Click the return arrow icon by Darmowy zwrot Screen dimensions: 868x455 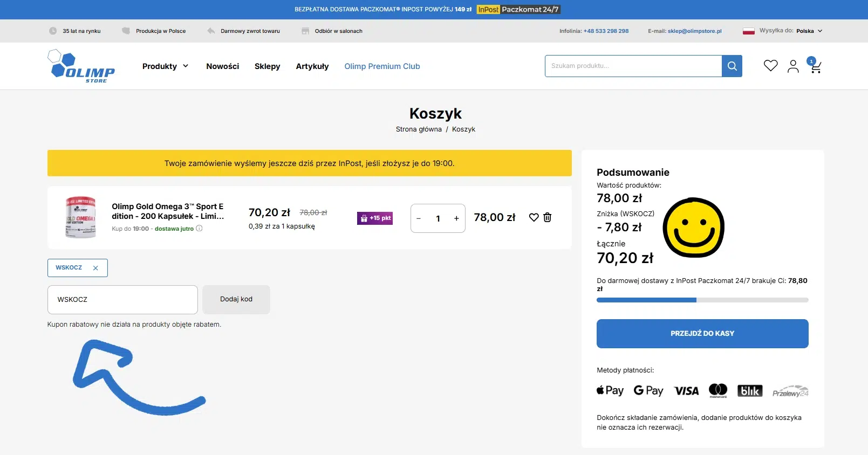click(211, 31)
